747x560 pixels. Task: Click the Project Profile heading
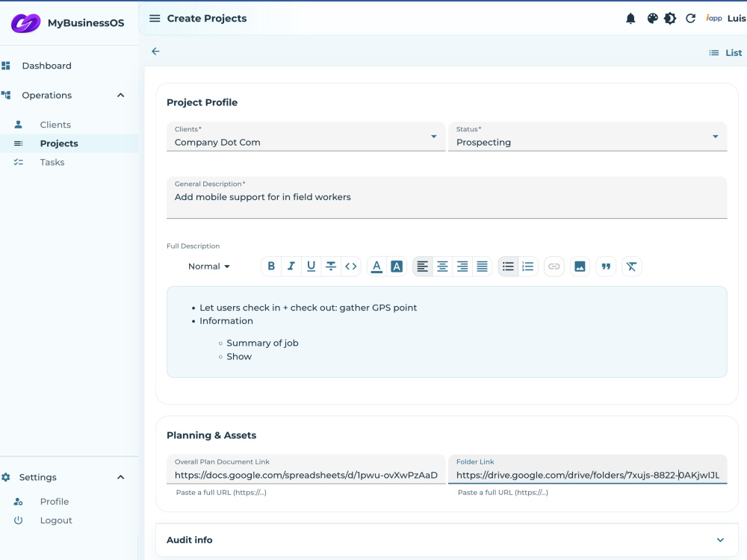pos(202,102)
